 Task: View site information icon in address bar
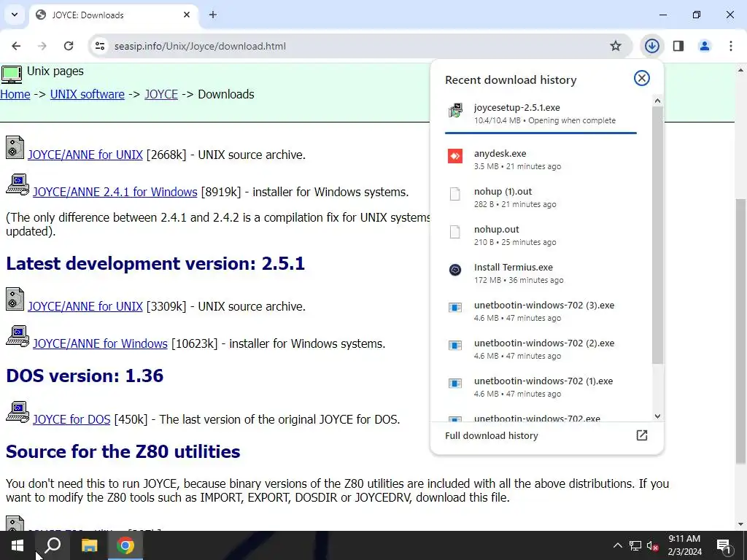pyautogui.click(x=99, y=46)
